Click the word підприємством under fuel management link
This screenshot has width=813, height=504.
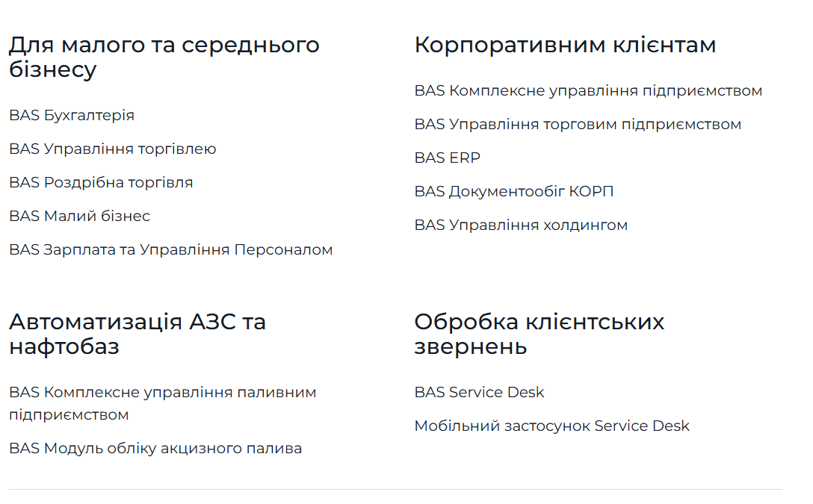coord(69,415)
